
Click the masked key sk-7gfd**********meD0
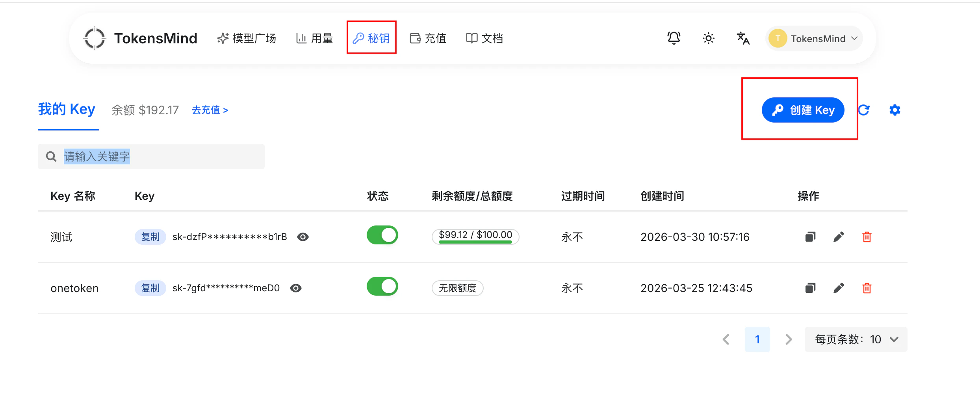coord(226,288)
